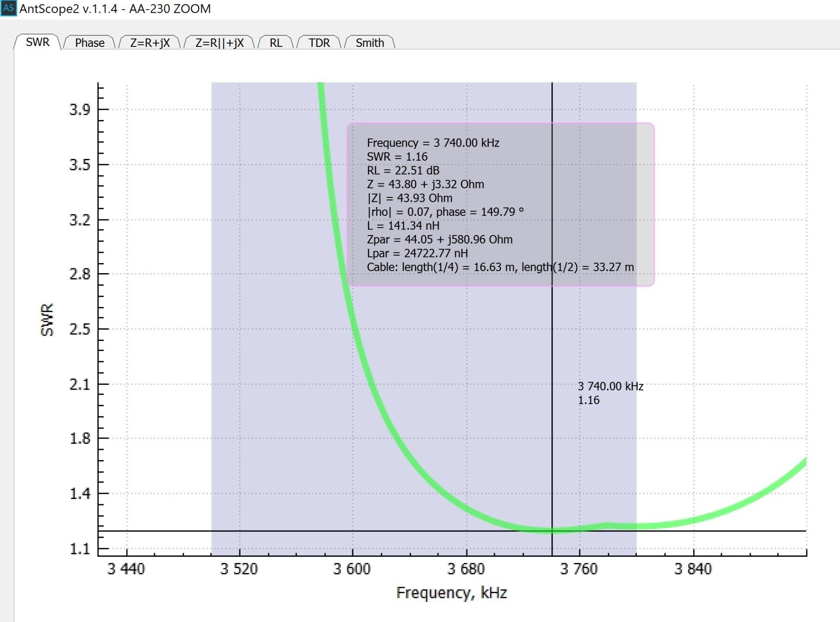Select the SWR tab
This screenshot has width=840, height=622.
[38, 42]
